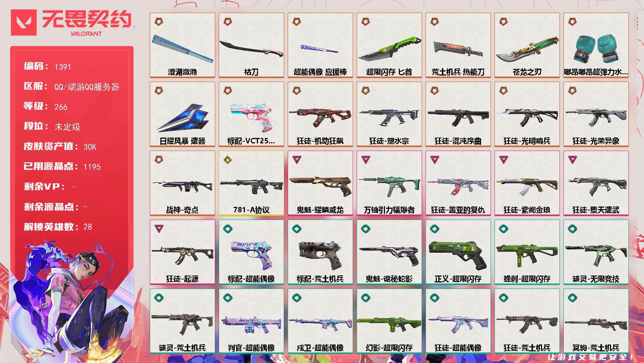Click the 狂徒-机动狂飙 rifle card
Image resolution: width=644 pixels, height=363 pixels.
pyautogui.click(x=320, y=114)
